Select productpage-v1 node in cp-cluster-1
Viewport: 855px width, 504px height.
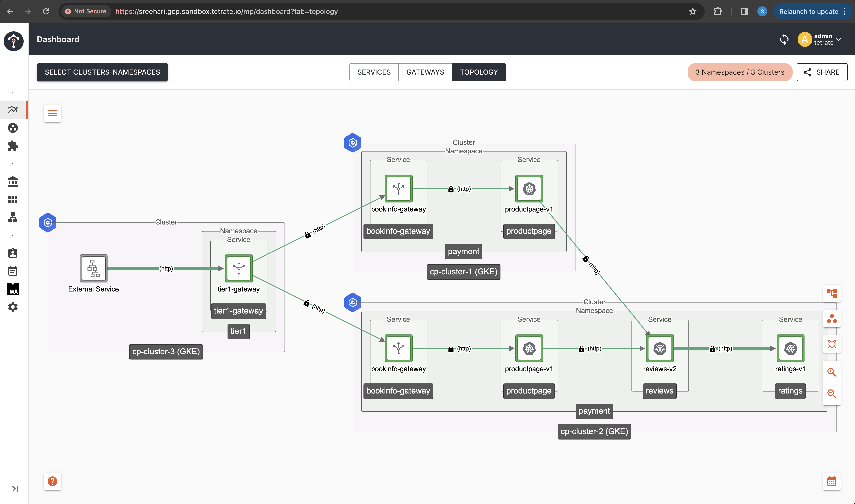point(529,189)
